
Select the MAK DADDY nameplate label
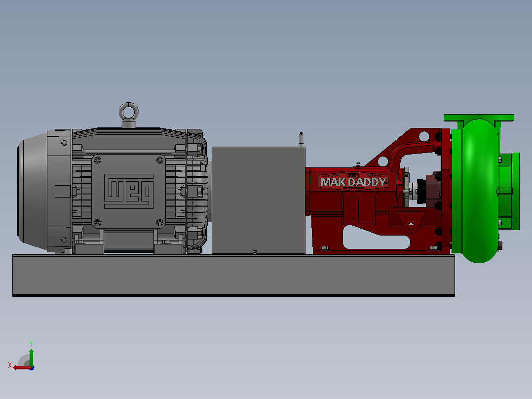[353, 182]
